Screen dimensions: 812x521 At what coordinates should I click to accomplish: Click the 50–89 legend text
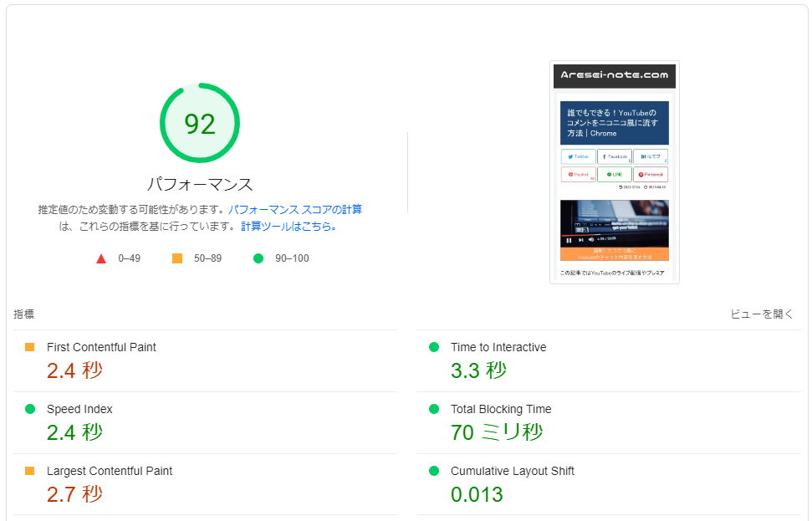[207, 258]
